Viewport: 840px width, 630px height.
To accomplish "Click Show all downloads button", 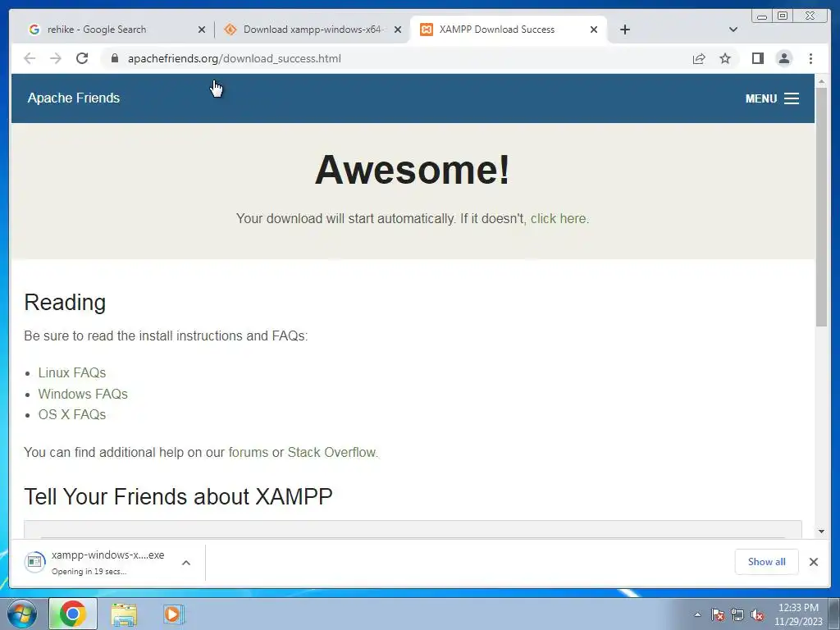I will click(767, 562).
